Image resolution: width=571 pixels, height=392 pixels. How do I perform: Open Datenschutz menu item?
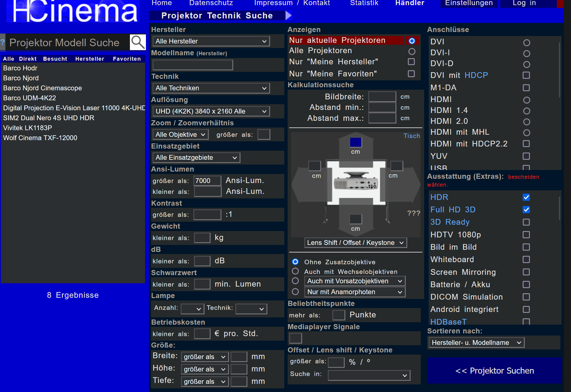pos(211,3)
